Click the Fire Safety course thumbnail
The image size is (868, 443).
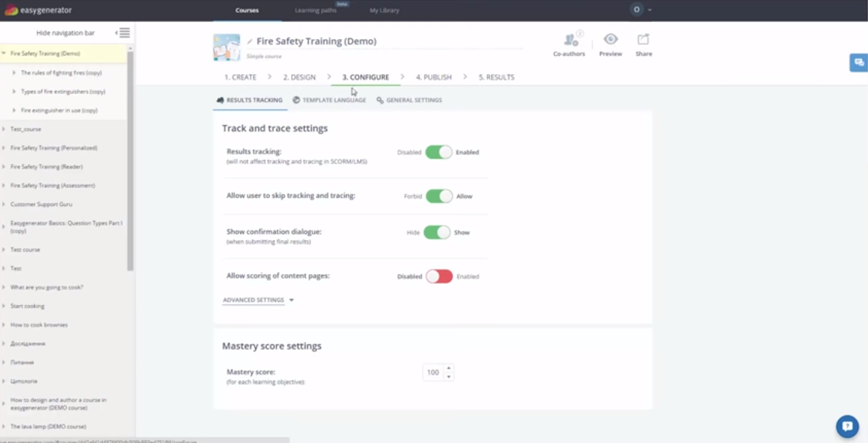click(x=226, y=47)
